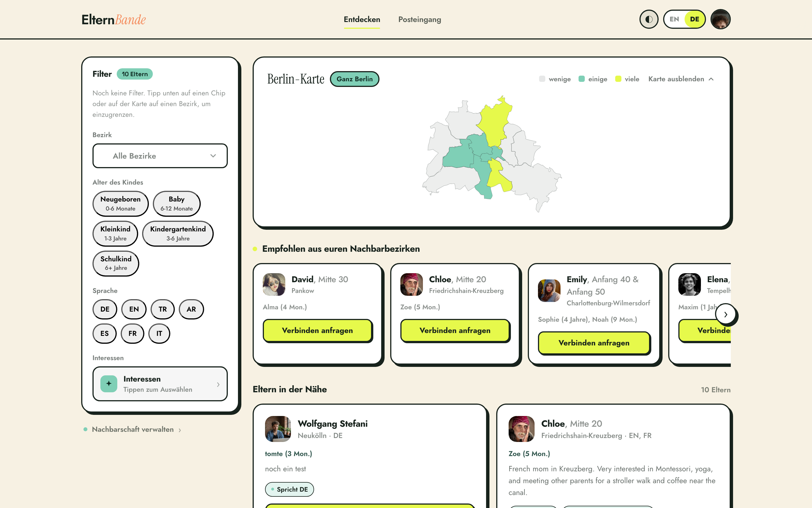The height and width of the screenshot is (508, 812).
Task: Collapse the map via Karte ausblenden
Action: 681,79
